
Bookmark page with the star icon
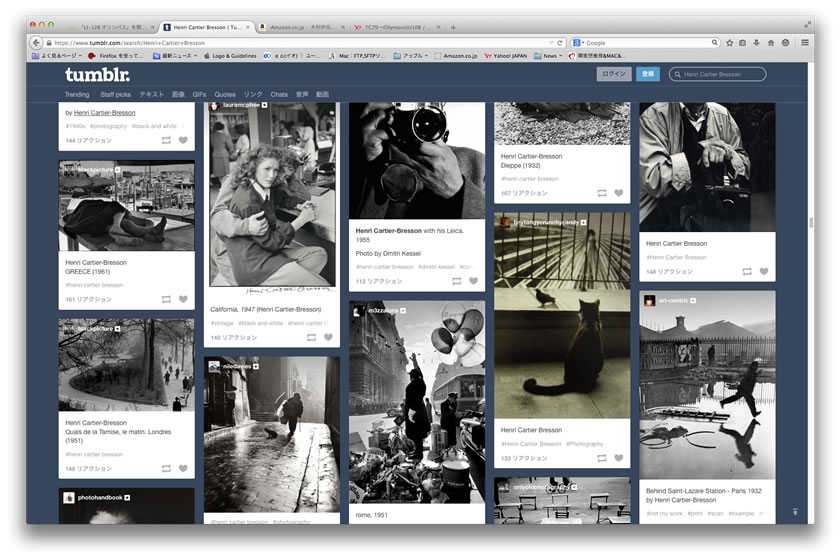pos(730,43)
